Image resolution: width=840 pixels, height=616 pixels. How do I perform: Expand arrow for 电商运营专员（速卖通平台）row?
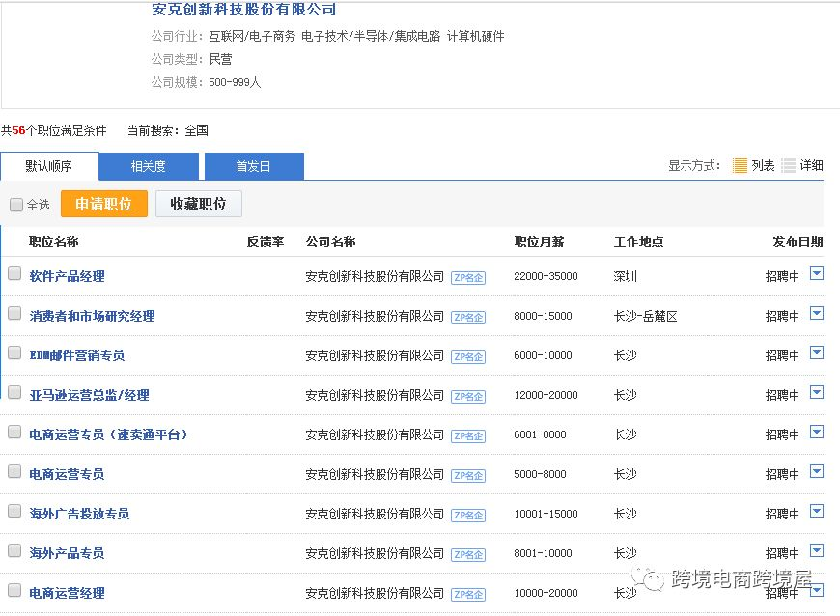coord(817,433)
